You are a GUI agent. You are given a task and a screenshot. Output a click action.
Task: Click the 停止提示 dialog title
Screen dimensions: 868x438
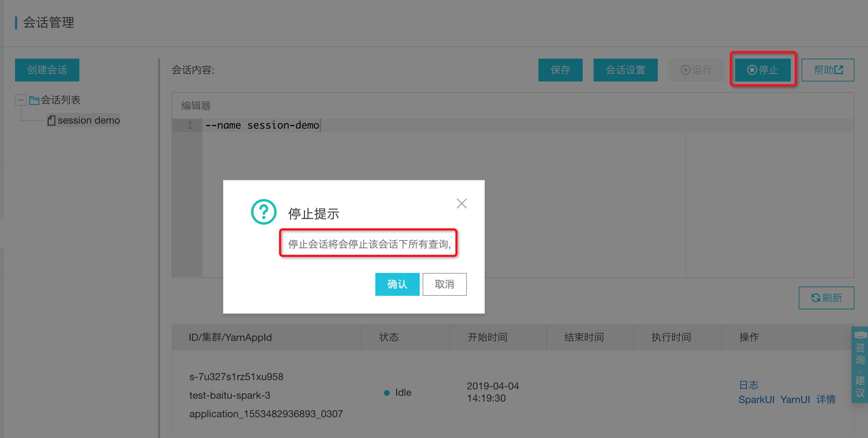314,214
